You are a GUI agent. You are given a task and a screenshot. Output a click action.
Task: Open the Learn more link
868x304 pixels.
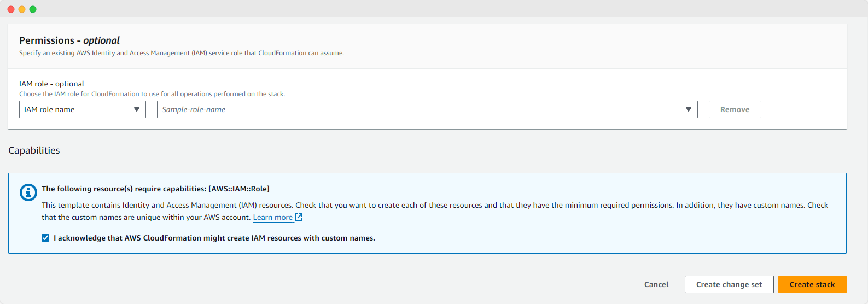(x=272, y=217)
